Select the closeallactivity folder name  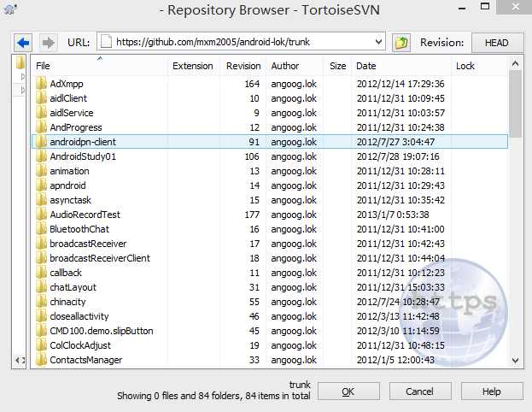pyautogui.click(x=79, y=316)
